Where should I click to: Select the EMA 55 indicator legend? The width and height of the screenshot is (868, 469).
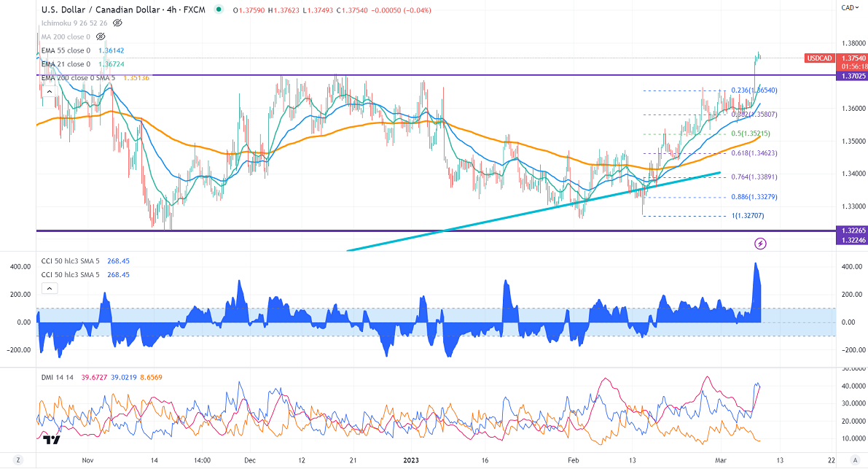(x=65, y=50)
